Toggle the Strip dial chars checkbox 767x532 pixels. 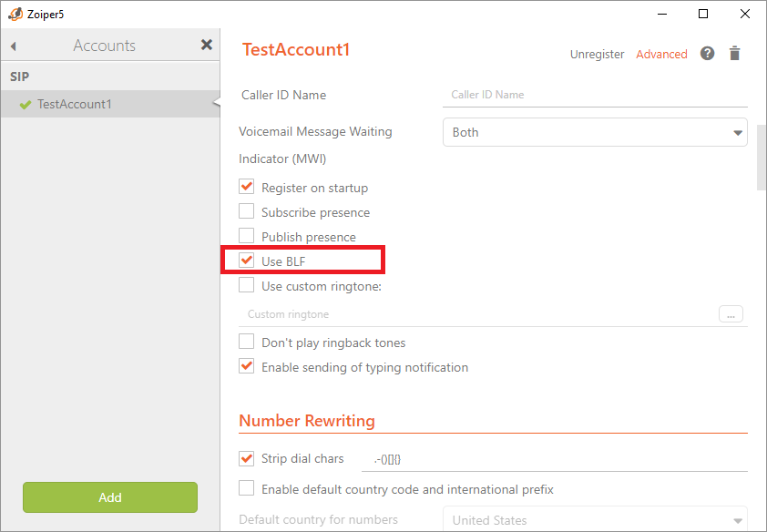(x=246, y=457)
